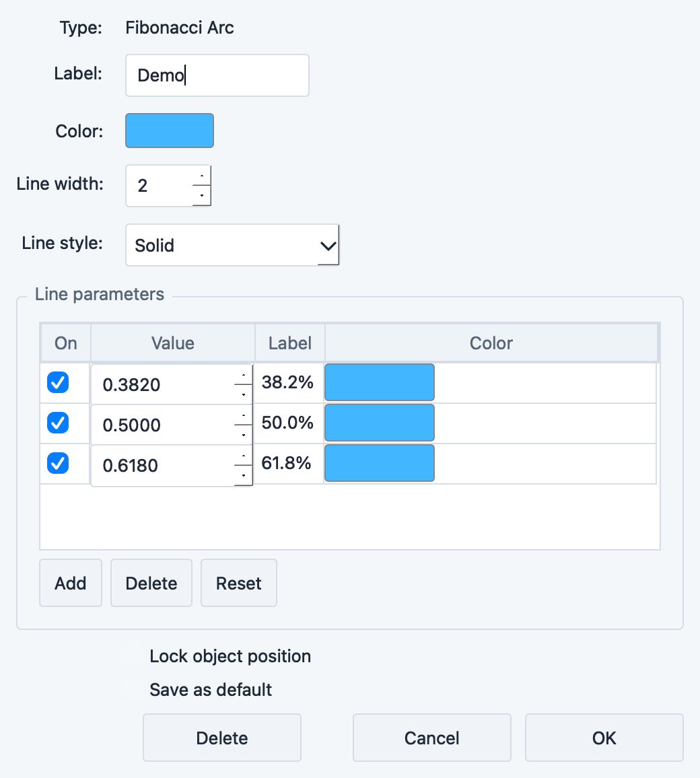
Task: Increment the 0.3820 value with up arrow
Action: (x=243, y=375)
